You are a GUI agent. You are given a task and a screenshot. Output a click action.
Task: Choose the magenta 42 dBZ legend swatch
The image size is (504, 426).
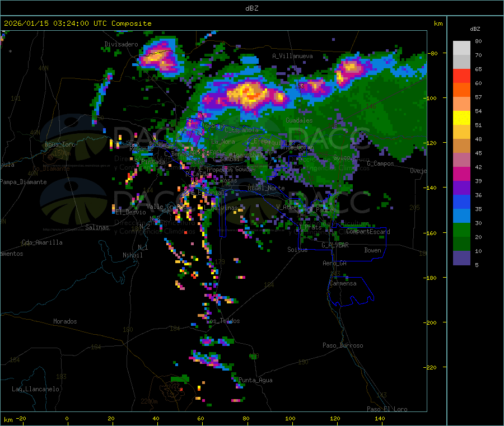461,174
